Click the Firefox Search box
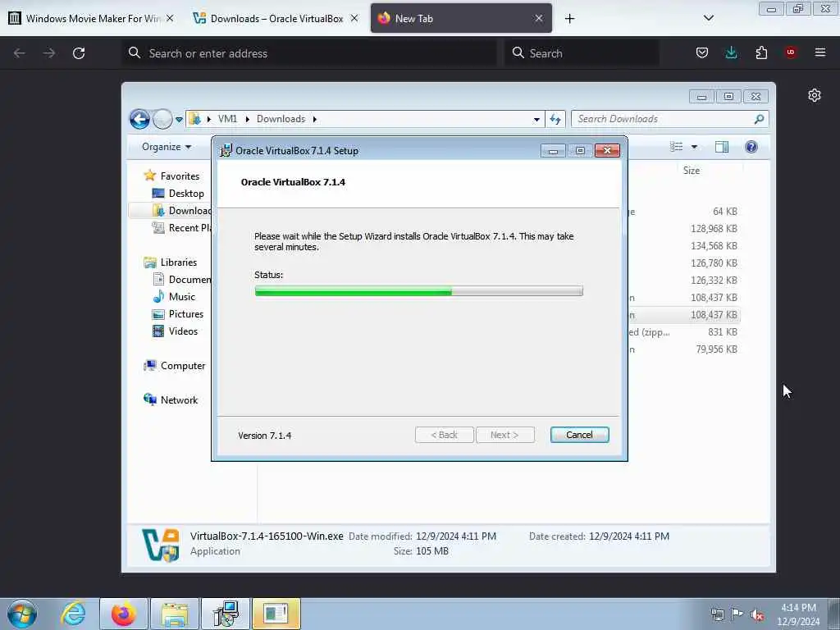The width and height of the screenshot is (840, 630). coord(582,53)
